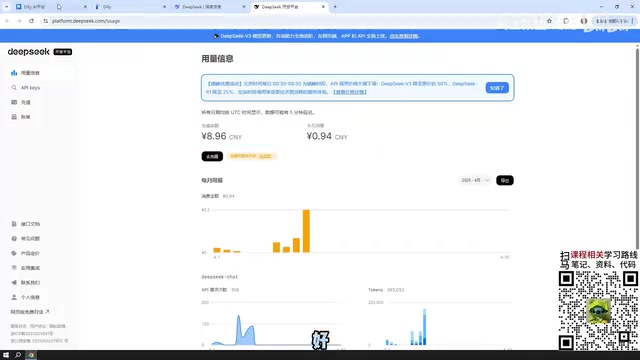The height and width of the screenshot is (360, 640).
Task: Click the price-tag icon beside 产品定价
Action: [14, 253]
